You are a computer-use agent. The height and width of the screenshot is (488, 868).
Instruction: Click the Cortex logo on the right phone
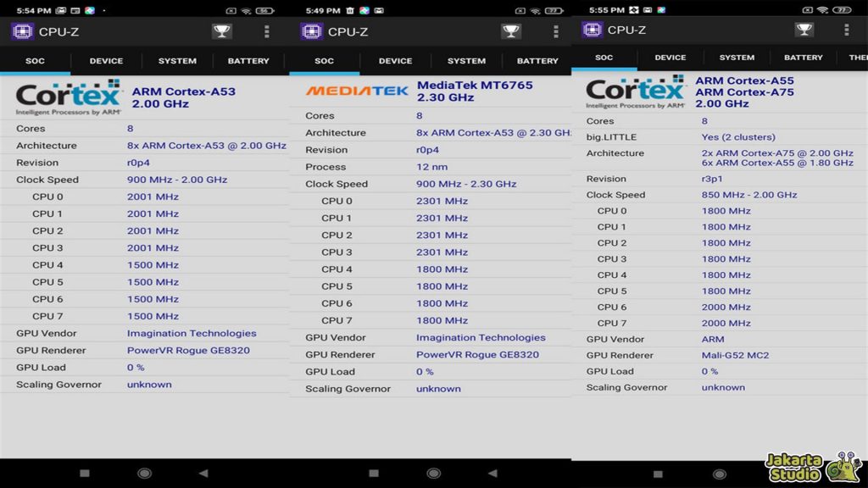pos(636,92)
